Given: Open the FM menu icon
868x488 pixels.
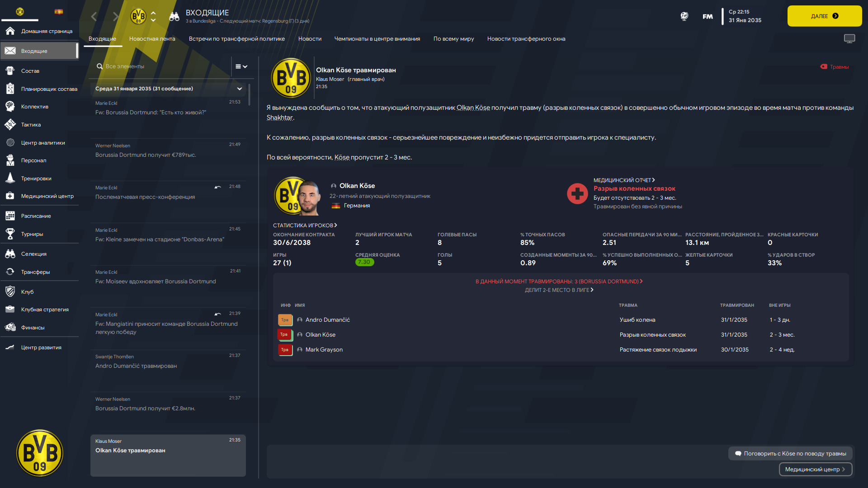Looking at the screenshot, I should [708, 16].
